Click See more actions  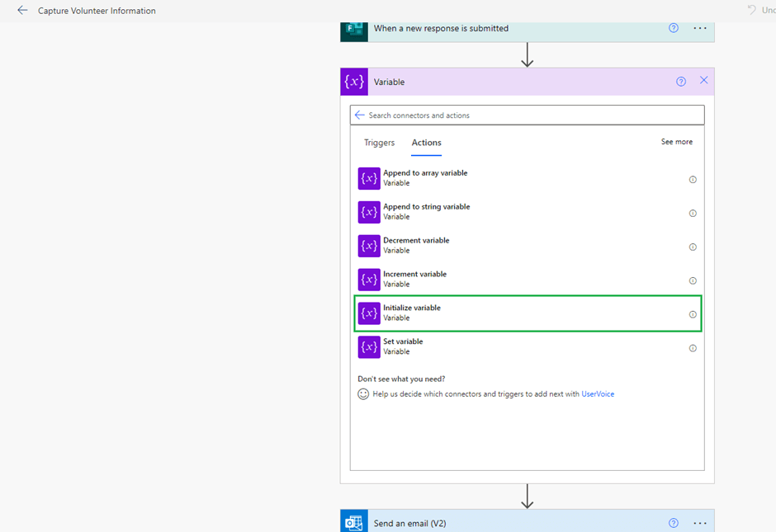click(x=676, y=142)
